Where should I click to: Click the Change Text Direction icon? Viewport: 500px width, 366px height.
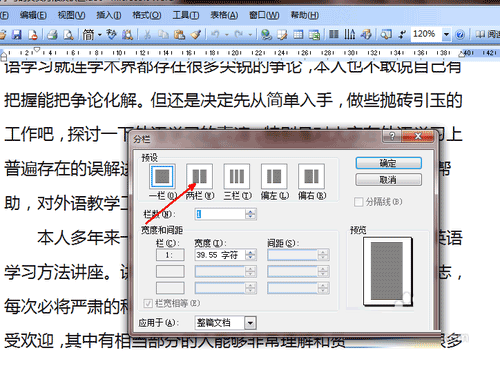click(x=350, y=34)
